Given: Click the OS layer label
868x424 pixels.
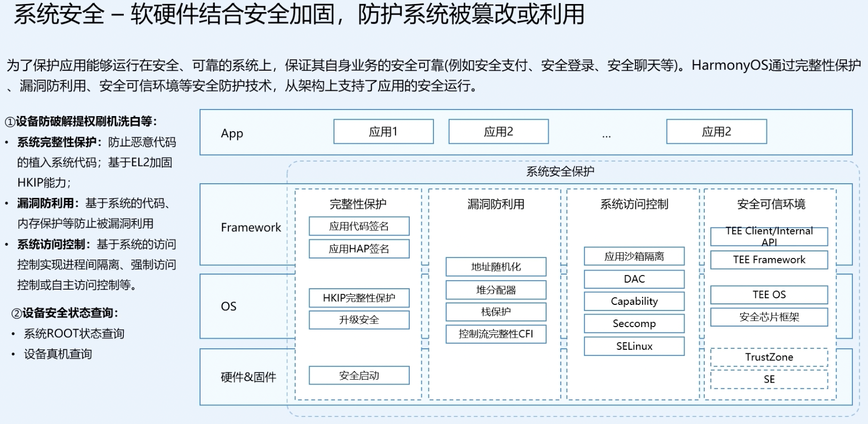Looking at the screenshot, I should 229,306.
